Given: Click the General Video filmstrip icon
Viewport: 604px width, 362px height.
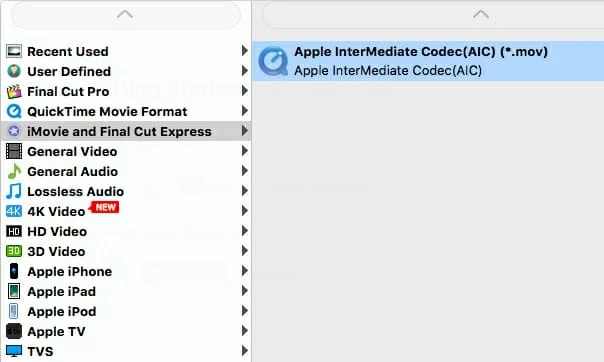Looking at the screenshot, I should coord(14,151).
